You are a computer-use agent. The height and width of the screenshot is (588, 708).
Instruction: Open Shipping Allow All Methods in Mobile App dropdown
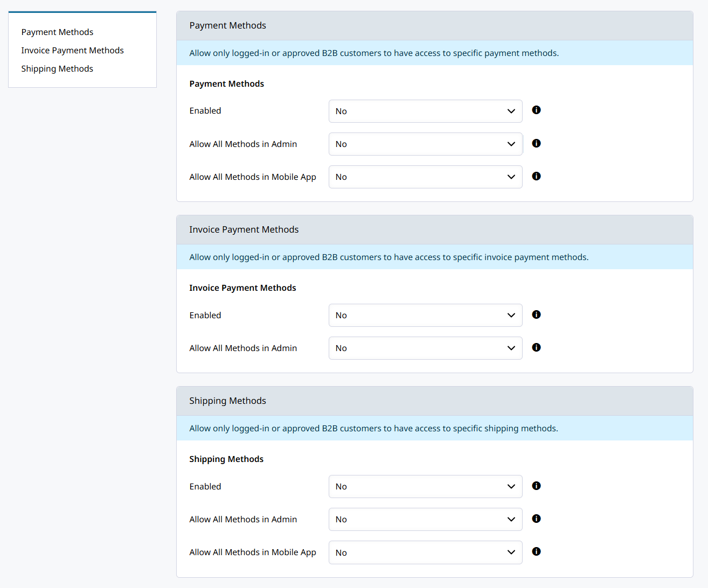pyautogui.click(x=426, y=552)
